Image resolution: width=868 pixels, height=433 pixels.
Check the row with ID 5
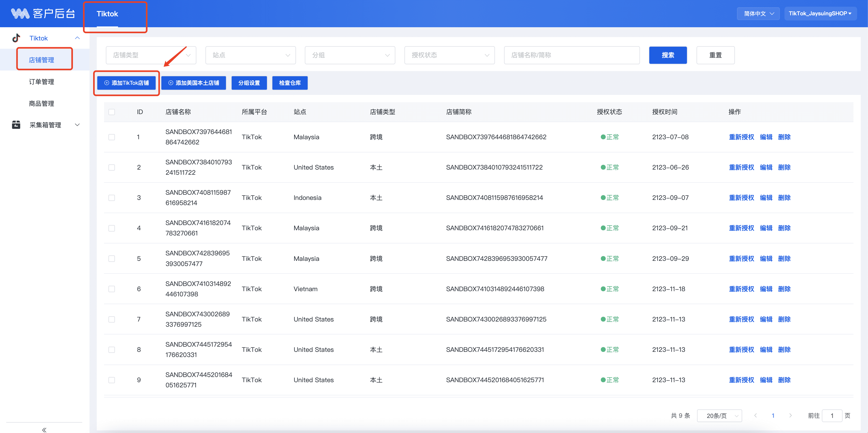point(112,259)
